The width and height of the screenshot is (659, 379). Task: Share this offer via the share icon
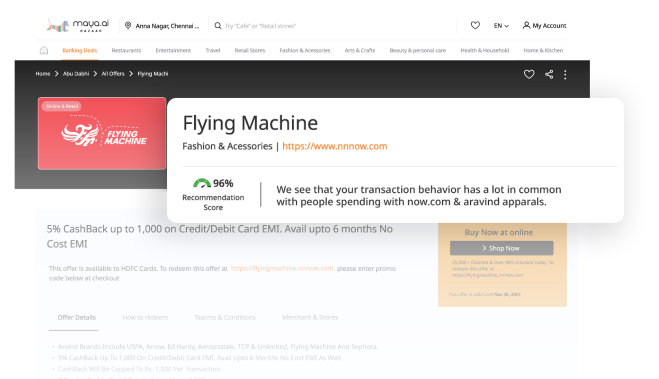tap(549, 74)
